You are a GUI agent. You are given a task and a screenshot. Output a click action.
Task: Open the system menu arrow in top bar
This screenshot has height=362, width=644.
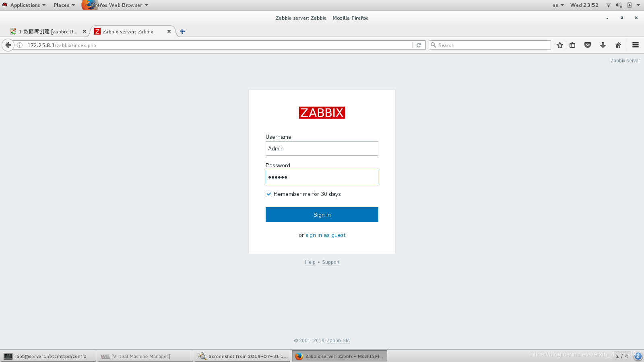(x=638, y=5)
